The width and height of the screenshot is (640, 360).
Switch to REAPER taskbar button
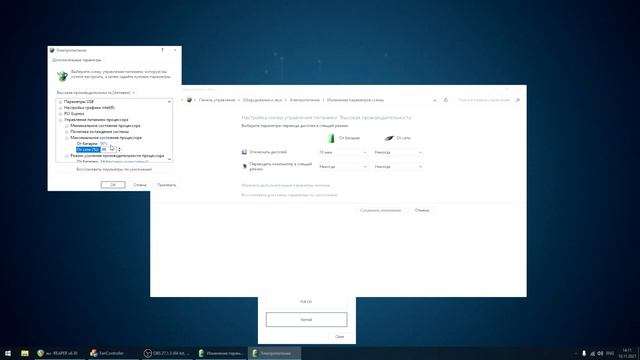60,353
